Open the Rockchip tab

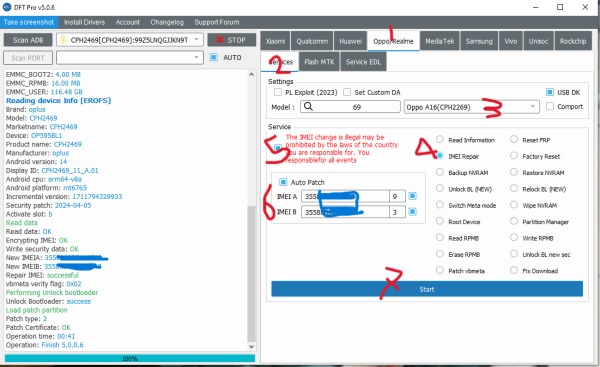tap(573, 41)
